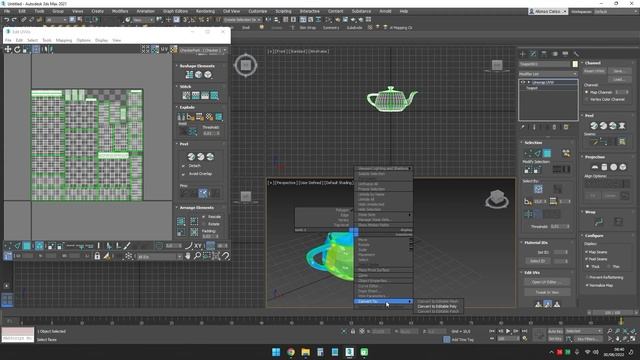Expand Unwrap UVW modifier in stack
This screenshot has height=360, width=640.
[529, 82]
